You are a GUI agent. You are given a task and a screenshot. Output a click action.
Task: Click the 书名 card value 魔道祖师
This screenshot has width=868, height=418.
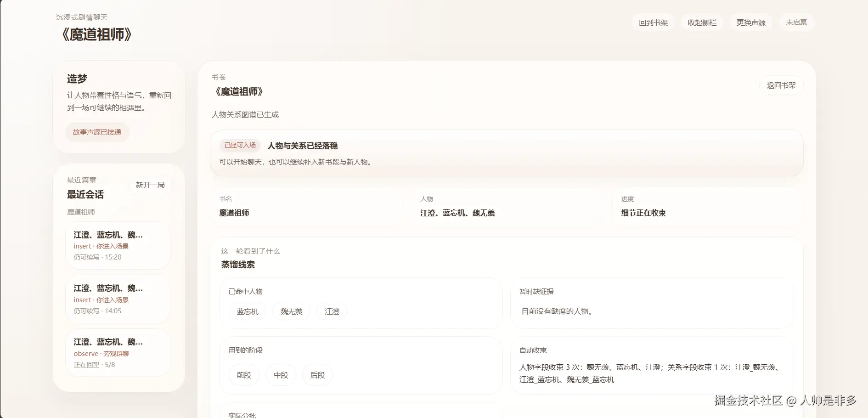[234, 213]
